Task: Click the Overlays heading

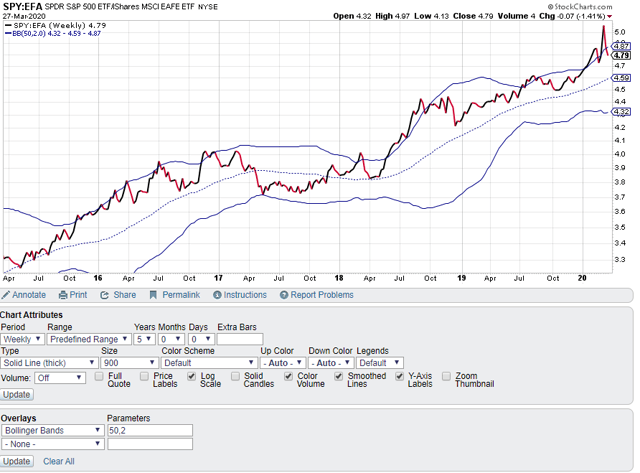Action: [x=18, y=418]
